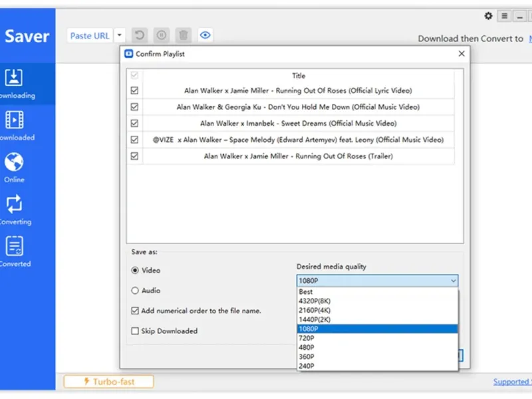Click the Turbo-fast button
Viewport: 532px width, 399px height.
tap(108, 382)
